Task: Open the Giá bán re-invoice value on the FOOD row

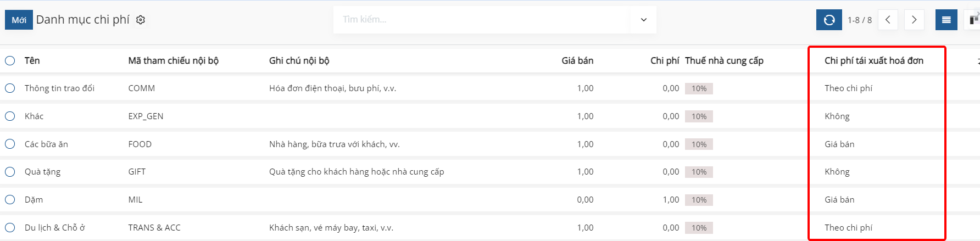Action: [x=839, y=144]
